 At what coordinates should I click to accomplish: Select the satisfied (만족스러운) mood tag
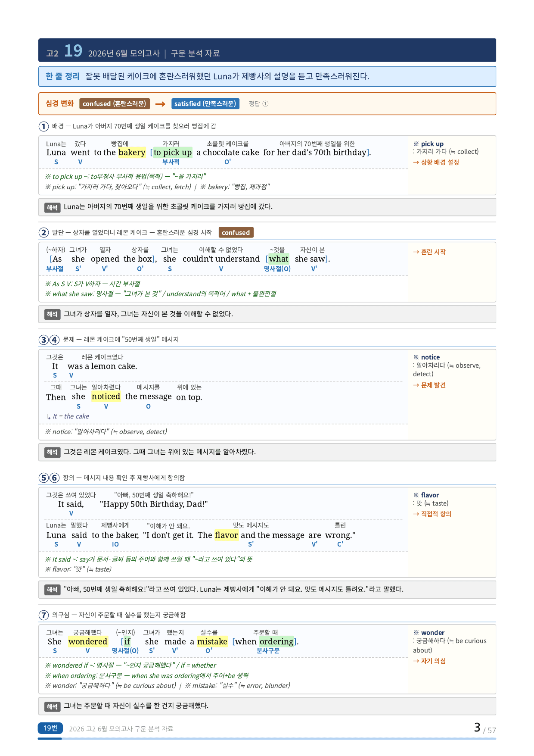click(205, 103)
